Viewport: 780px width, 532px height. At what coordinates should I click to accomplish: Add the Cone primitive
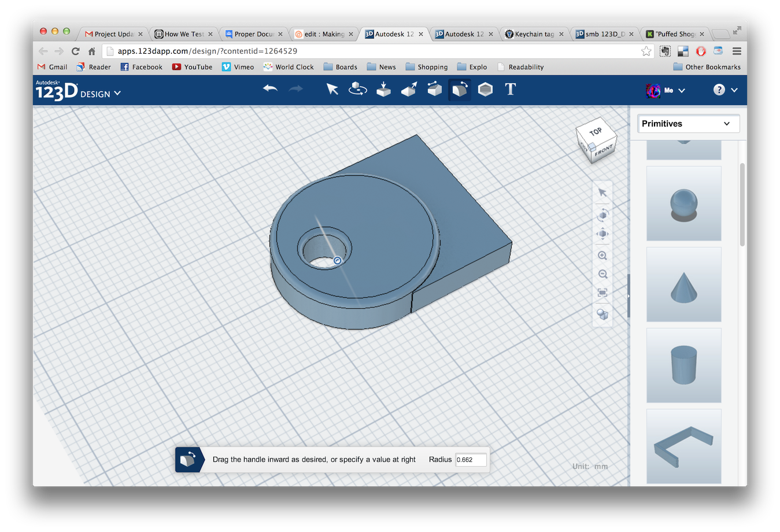point(684,285)
